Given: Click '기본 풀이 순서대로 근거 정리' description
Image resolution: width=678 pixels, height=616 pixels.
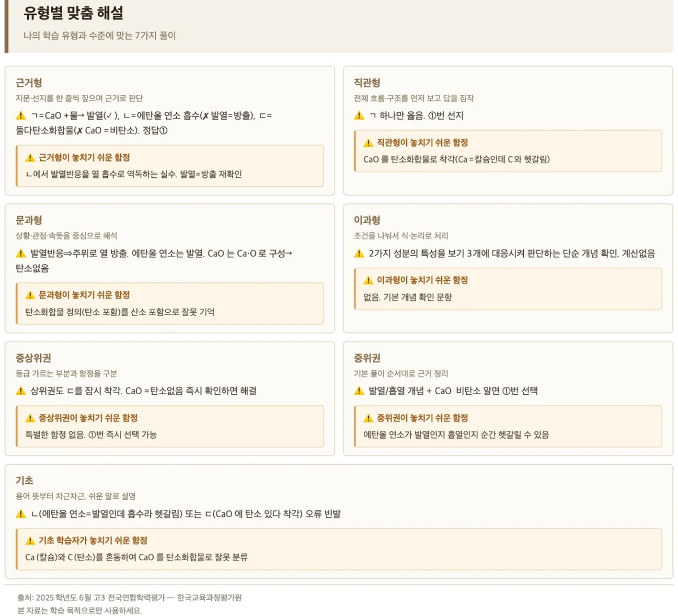Looking at the screenshot, I should click(401, 373).
